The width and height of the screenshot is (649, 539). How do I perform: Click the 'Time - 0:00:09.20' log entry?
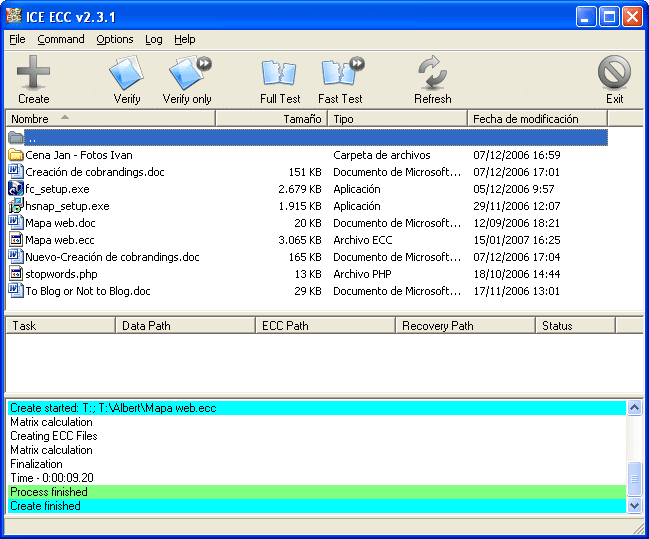[x=52, y=478]
